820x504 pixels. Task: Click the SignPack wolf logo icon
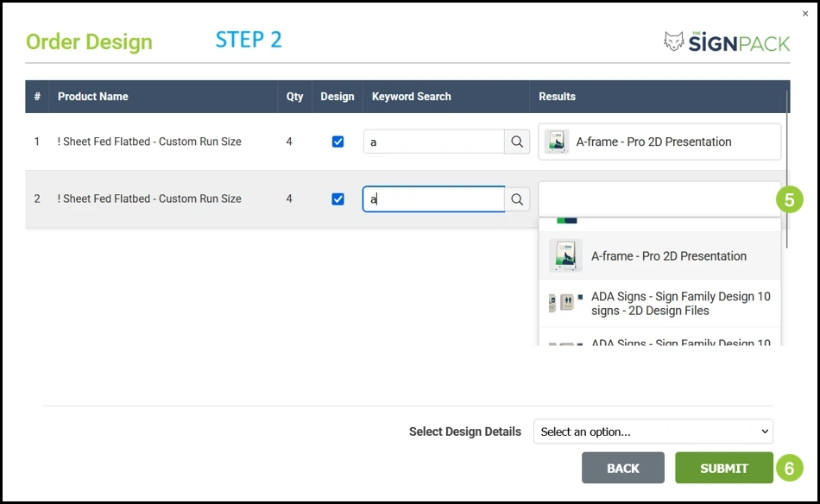673,41
